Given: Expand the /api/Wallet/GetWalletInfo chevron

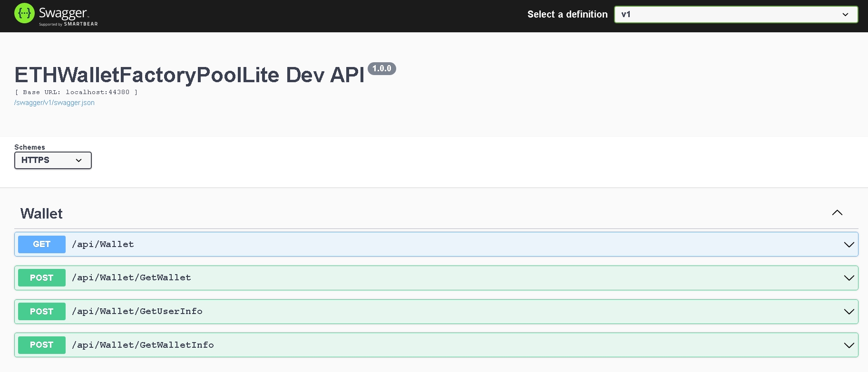Looking at the screenshot, I should (849, 345).
